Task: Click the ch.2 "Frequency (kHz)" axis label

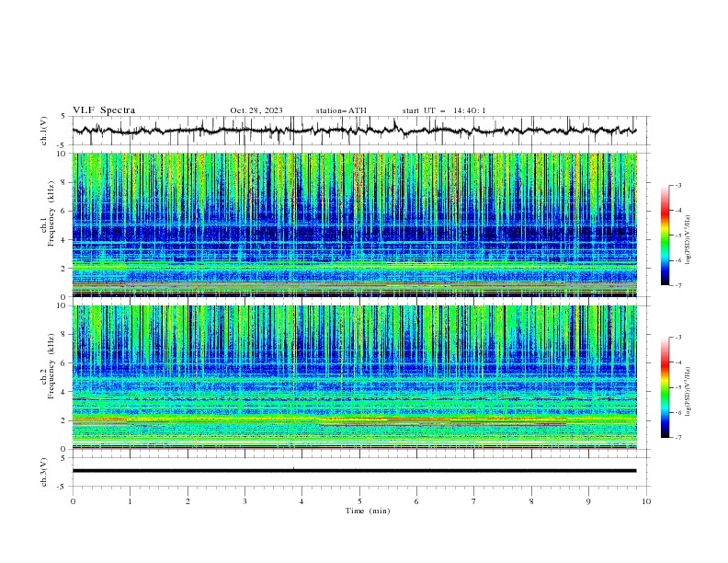Action: pos(51,365)
